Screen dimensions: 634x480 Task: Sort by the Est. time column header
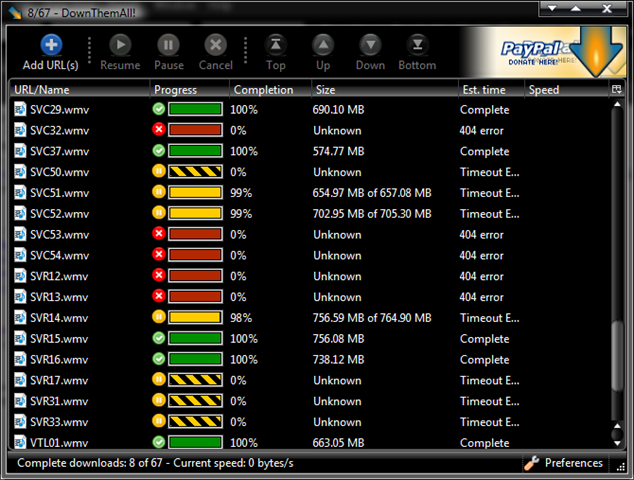(491, 90)
